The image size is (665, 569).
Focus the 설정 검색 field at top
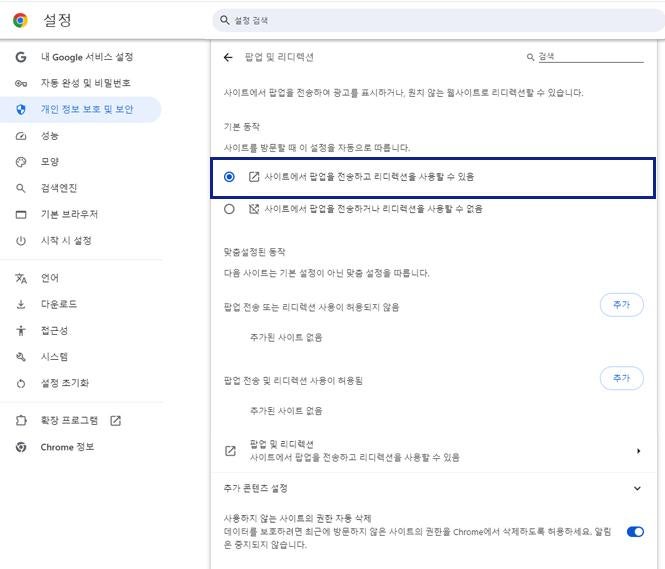pos(439,20)
